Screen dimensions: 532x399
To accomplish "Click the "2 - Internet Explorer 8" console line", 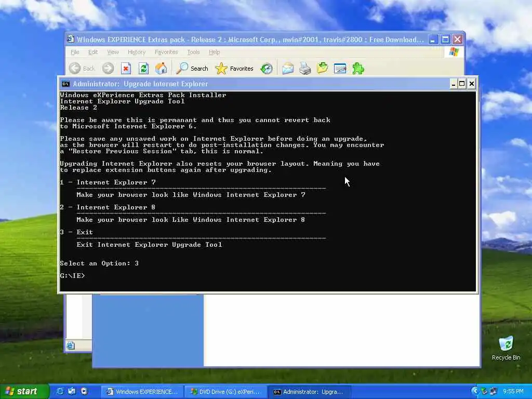I will [x=108, y=207].
